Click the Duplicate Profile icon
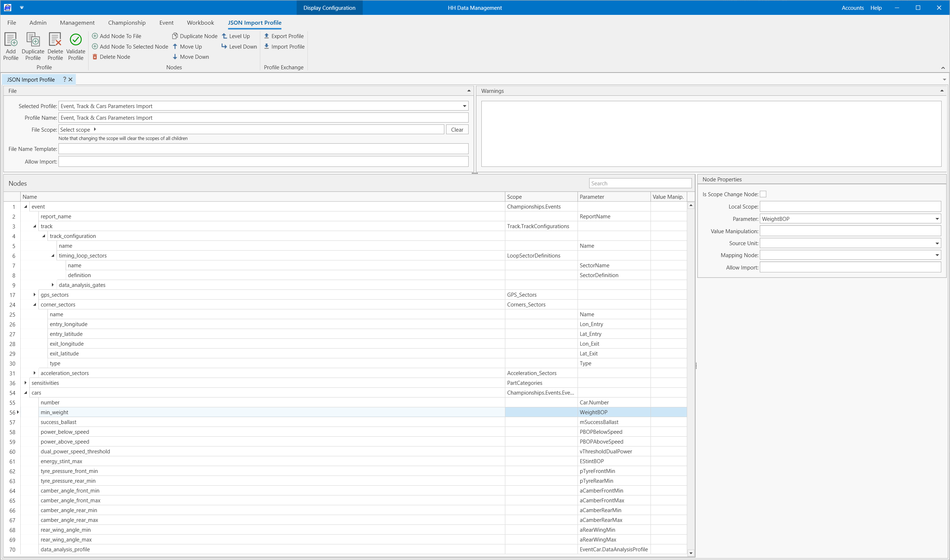 click(33, 40)
